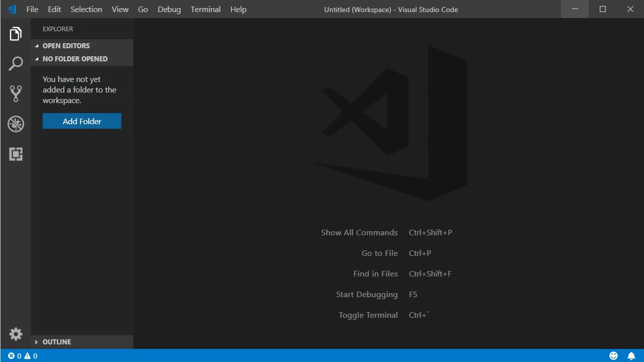Viewport: 644px width, 362px height.
Task: Open the Selection menu
Action: (x=86, y=9)
